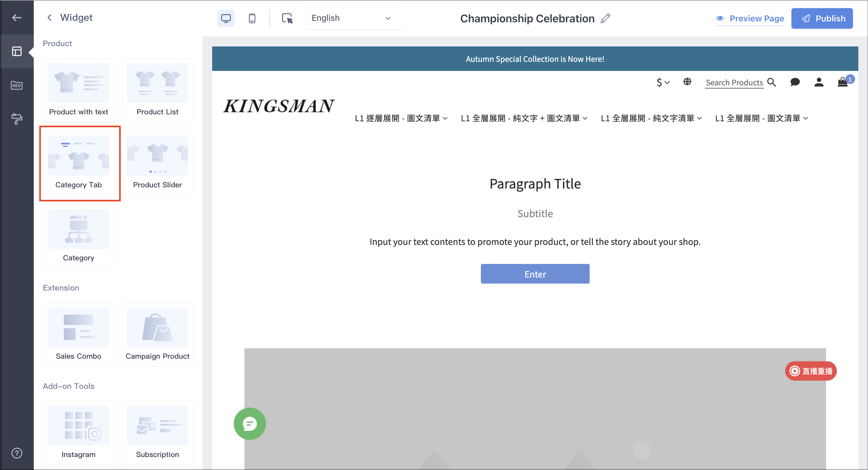Click the Enter button
The height and width of the screenshot is (470, 868).
pos(535,274)
